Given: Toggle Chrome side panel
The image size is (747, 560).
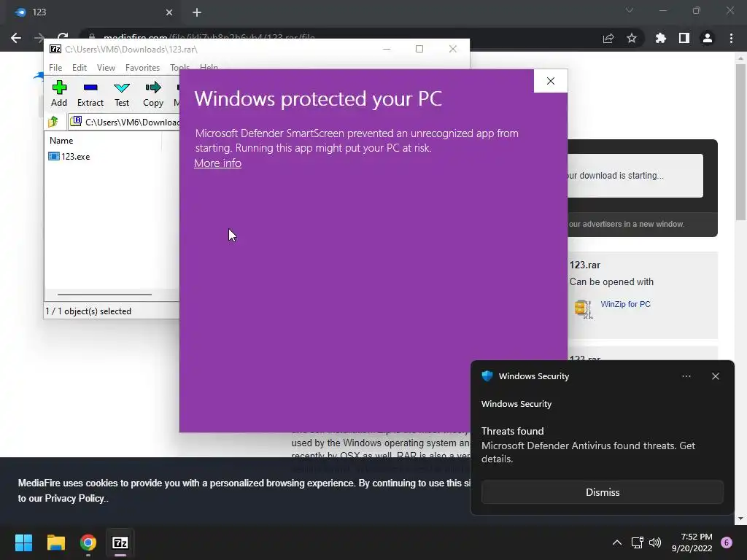Looking at the screenshot, I should (684, 38).
